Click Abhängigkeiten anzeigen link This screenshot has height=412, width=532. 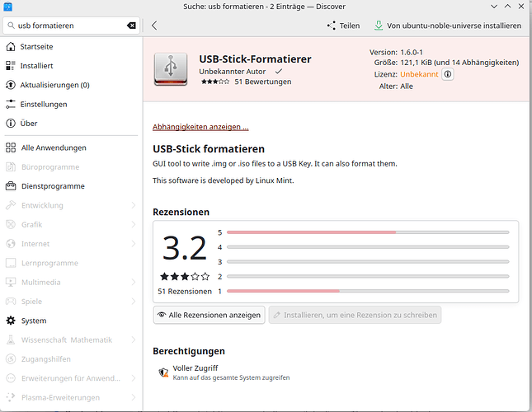(200, 127)
